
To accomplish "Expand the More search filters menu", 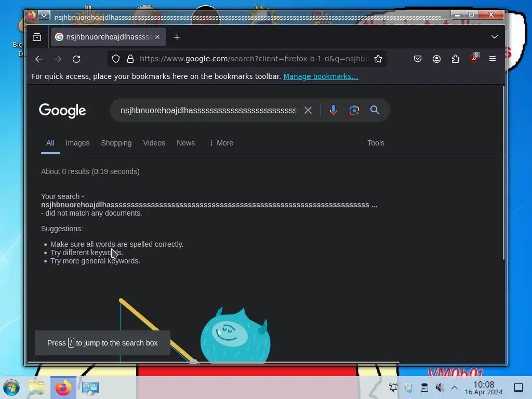I will click(x=221, y=143).
